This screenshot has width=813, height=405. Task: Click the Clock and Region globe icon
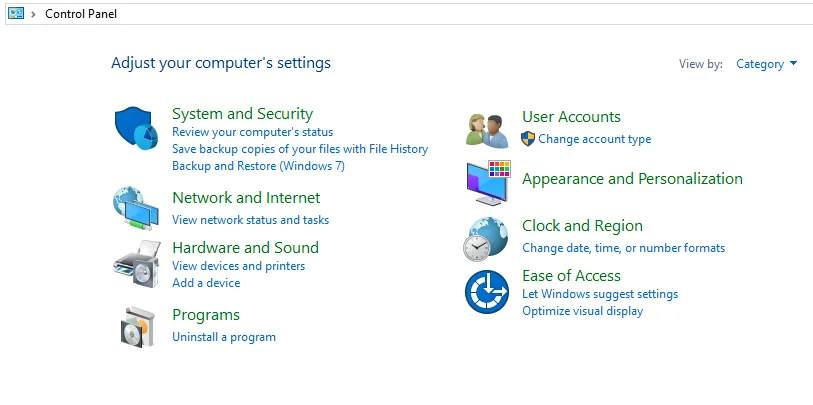click(485, 239)
